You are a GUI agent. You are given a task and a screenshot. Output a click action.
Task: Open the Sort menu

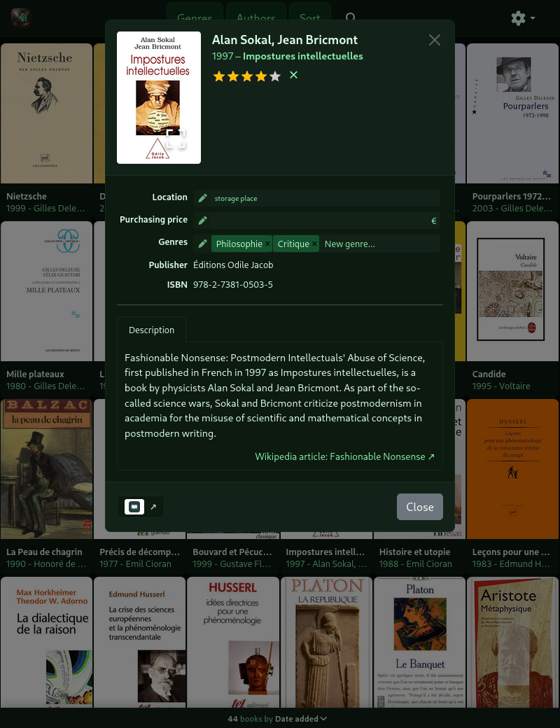309,17
